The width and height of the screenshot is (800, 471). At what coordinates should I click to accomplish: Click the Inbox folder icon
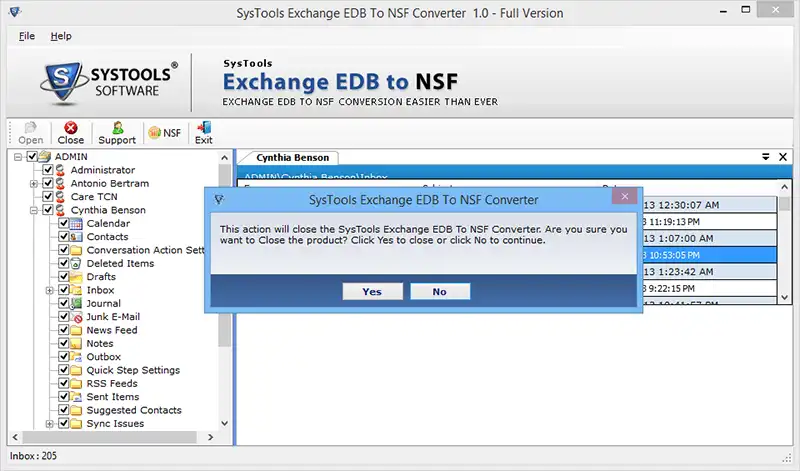[76, 290]
